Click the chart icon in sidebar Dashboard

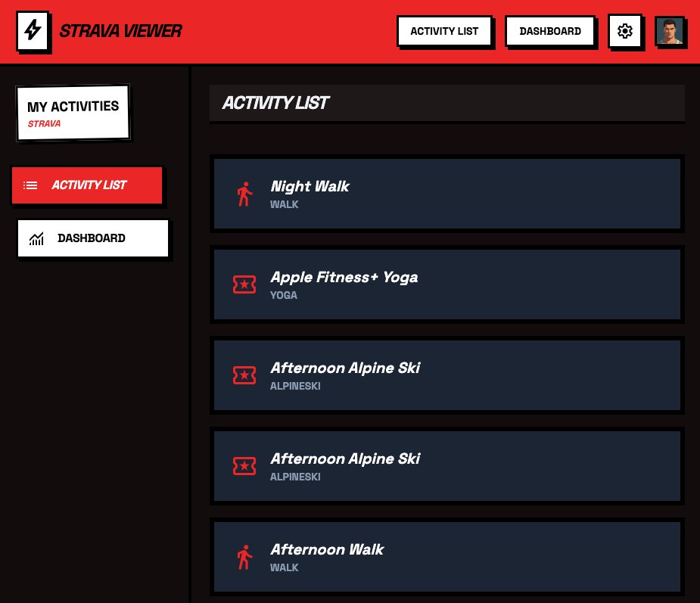coord(36,239)
